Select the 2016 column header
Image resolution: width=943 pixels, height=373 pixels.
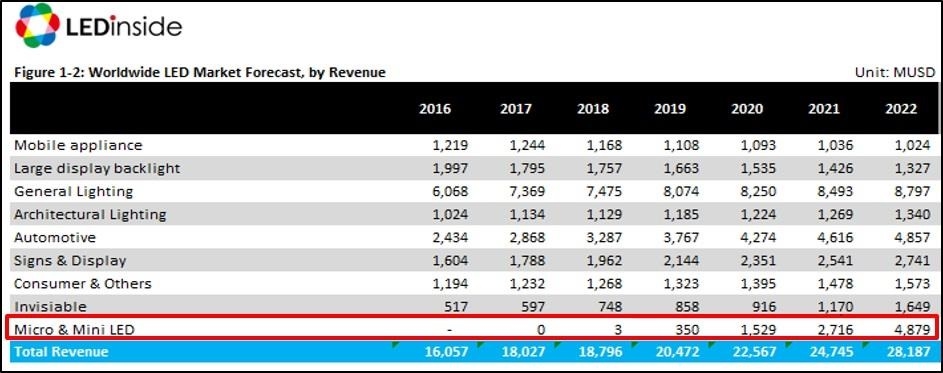[435, 109]
